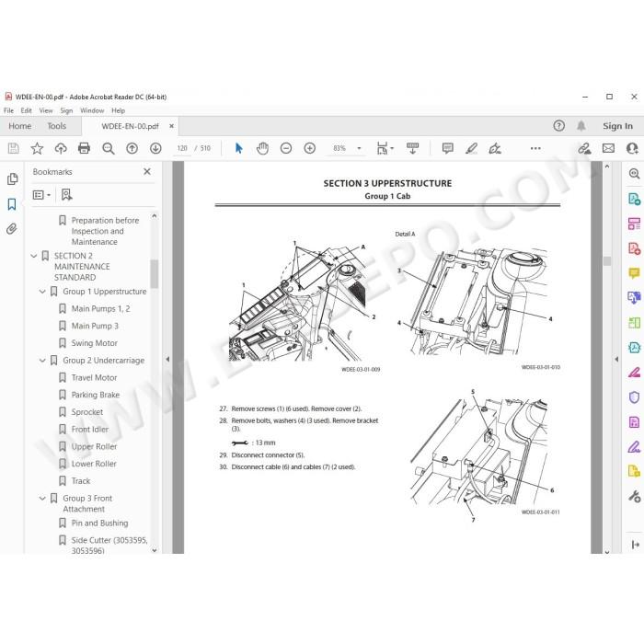This screenshot has height=644, width=644.
Task: Select the Pin and Bushing bookmark
Action: [99, 523]
